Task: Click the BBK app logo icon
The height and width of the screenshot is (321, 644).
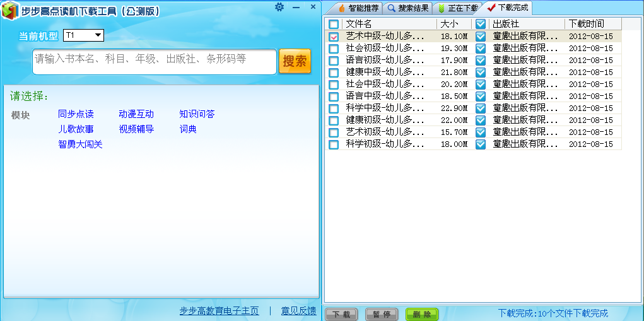Action: pos(10,10)
